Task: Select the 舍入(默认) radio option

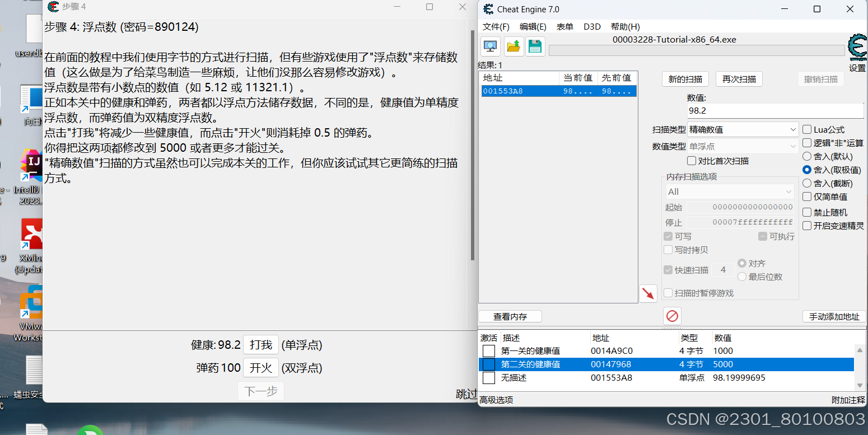Action: (807, 156)
